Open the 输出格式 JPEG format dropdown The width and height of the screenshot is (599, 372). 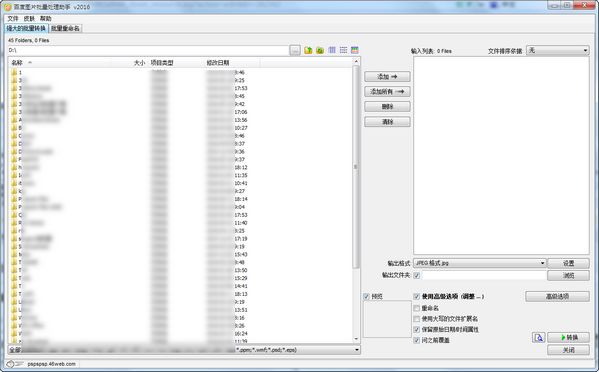click(480, 263)
